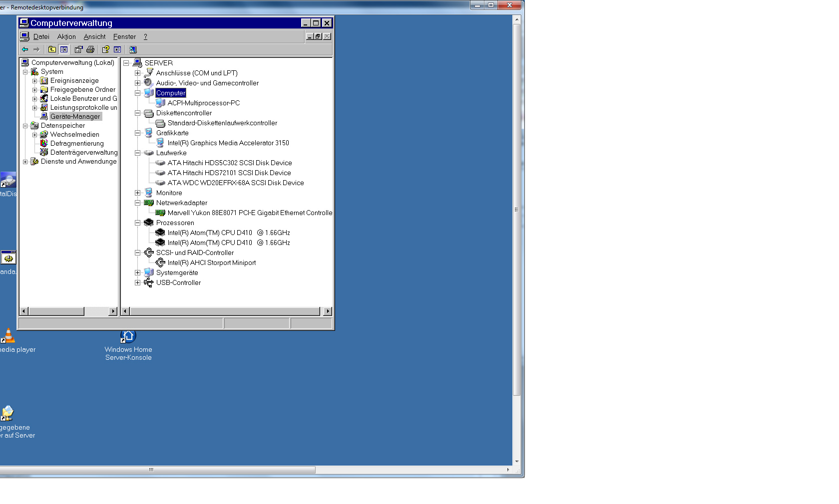Open Properties from the toolbar icon
Viewport: 839px width, 504px height.
tap(78, 49)
